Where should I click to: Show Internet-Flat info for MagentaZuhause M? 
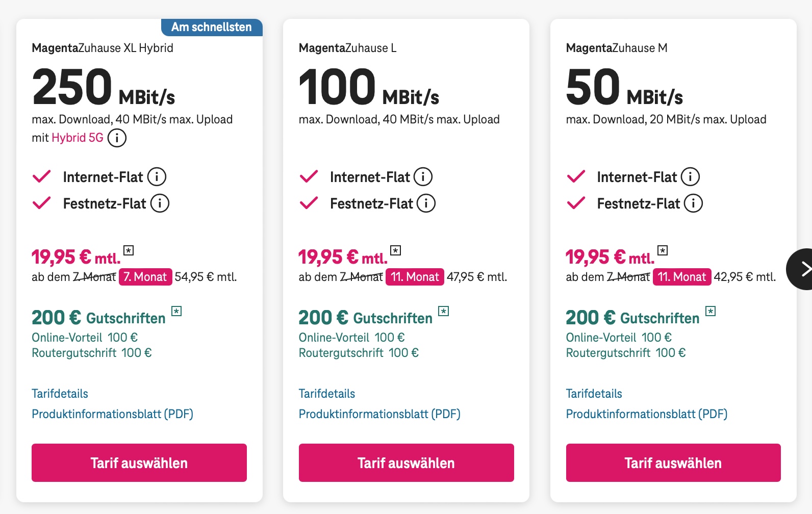coord(690,177)
